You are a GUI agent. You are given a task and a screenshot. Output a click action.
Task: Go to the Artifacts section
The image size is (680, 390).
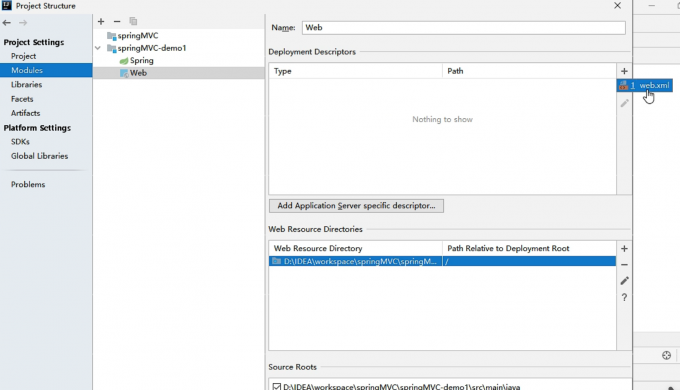coord(26,113)
